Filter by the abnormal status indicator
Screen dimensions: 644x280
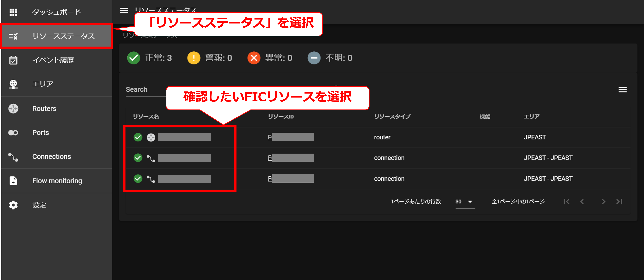(254, 58)
